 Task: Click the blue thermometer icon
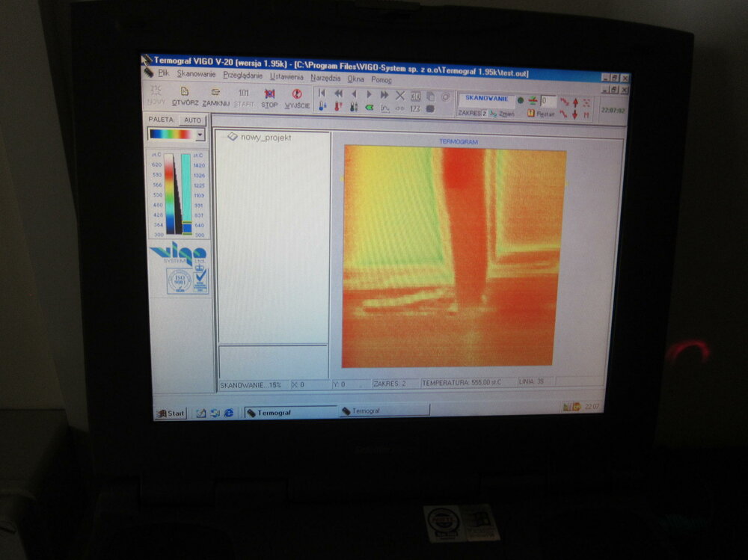[322, 106]
